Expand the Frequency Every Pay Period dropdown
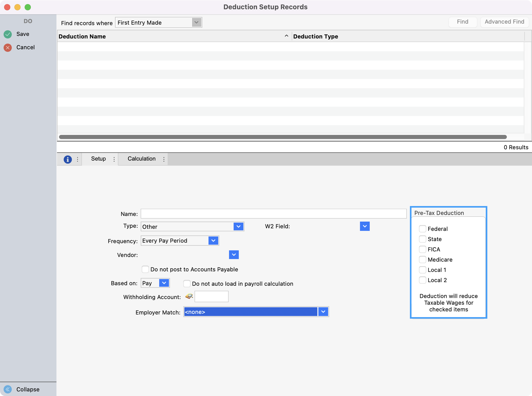 [213, 241]
